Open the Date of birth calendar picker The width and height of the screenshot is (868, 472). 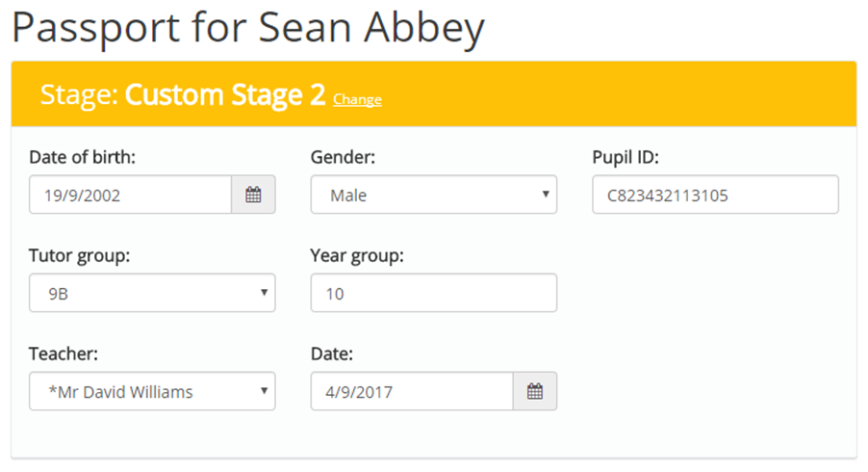click(253, 195)
